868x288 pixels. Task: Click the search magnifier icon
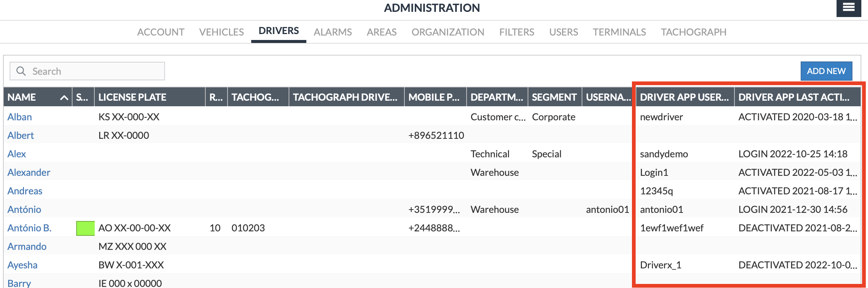click(21, 71)
